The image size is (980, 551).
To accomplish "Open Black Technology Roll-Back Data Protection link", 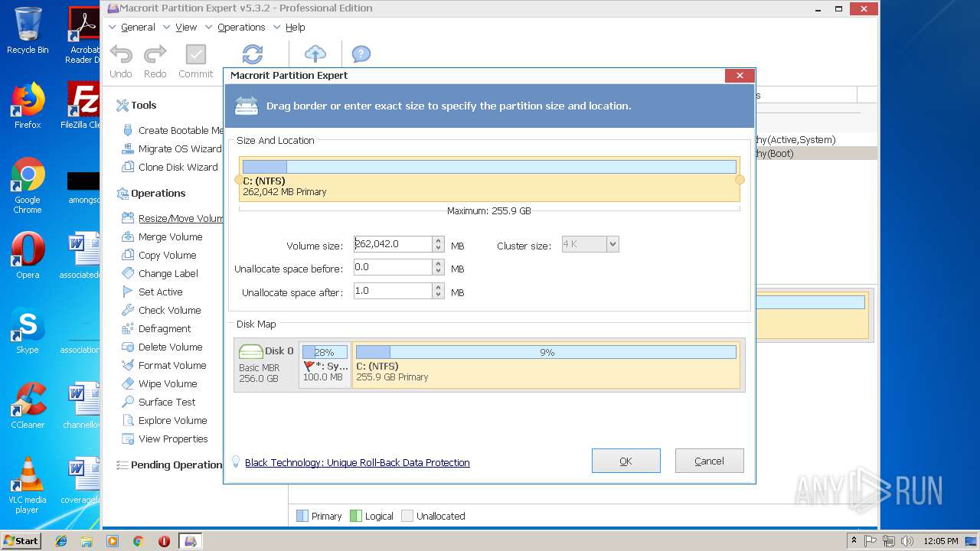I will 357,462.
